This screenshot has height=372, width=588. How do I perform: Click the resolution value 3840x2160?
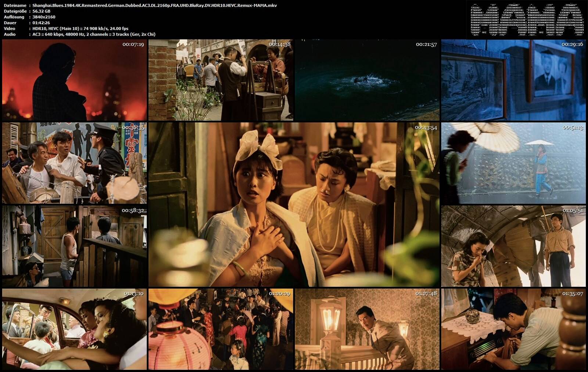point(44,17)
